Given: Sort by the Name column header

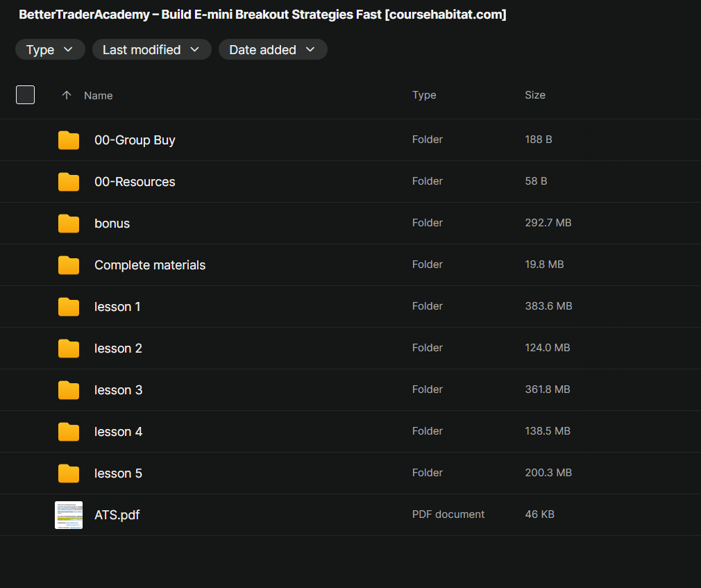Looking at the screenshot, I should tap(99, 96).
